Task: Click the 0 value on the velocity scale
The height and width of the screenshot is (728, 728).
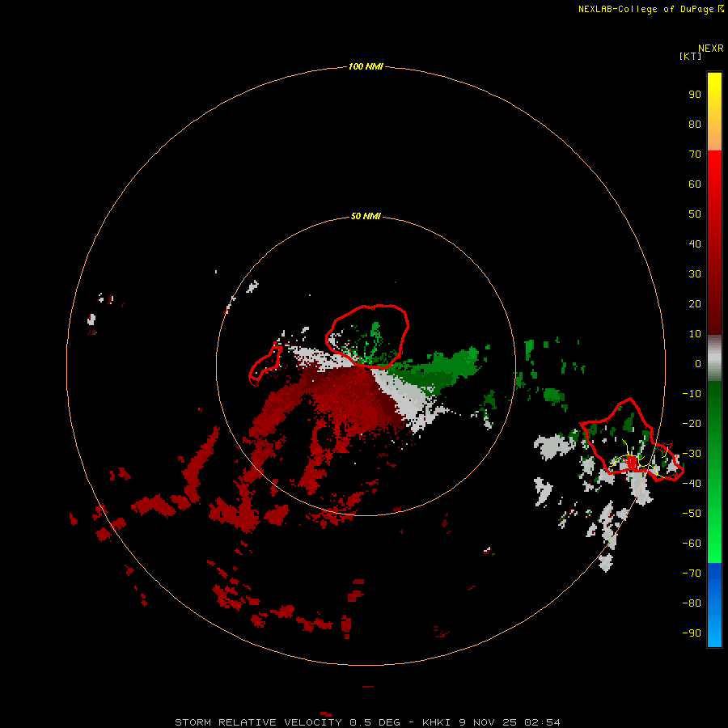Action: 698,363
